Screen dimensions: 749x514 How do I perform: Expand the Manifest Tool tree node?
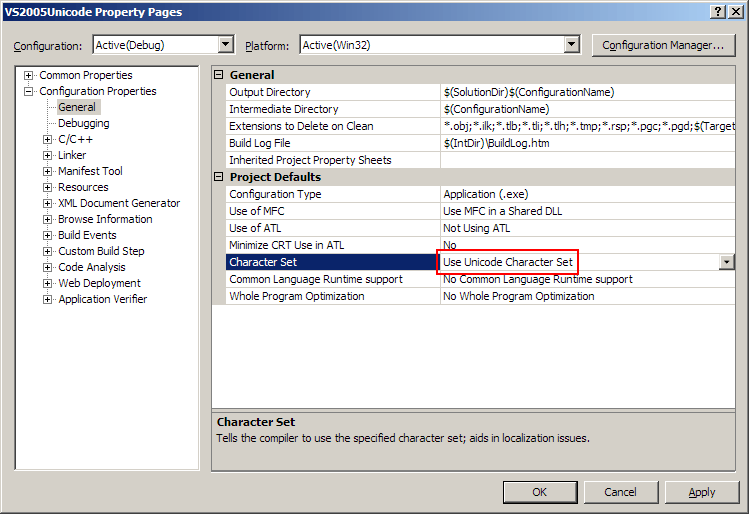47,171
